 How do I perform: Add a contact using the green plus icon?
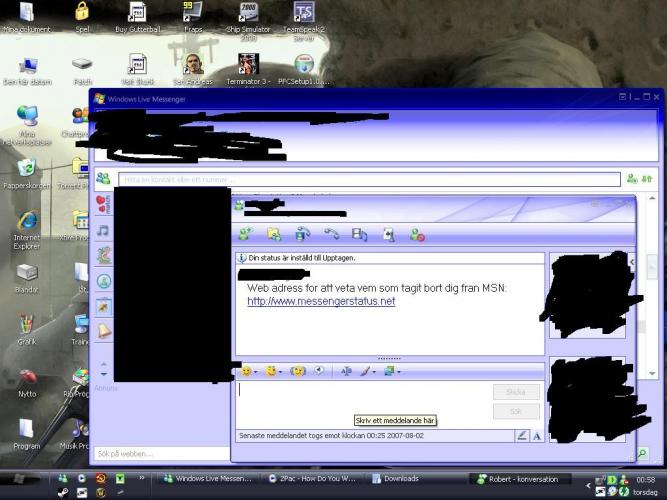(x=632, y=179)
